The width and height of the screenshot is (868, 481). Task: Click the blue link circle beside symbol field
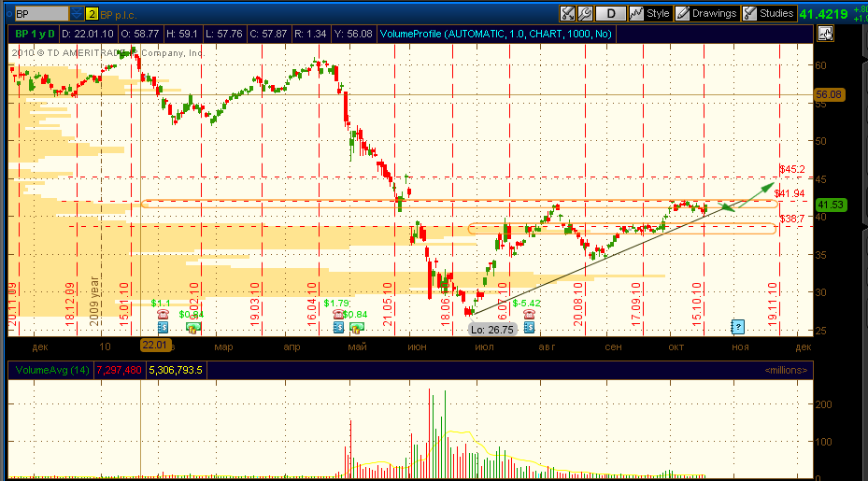[8, 14]
